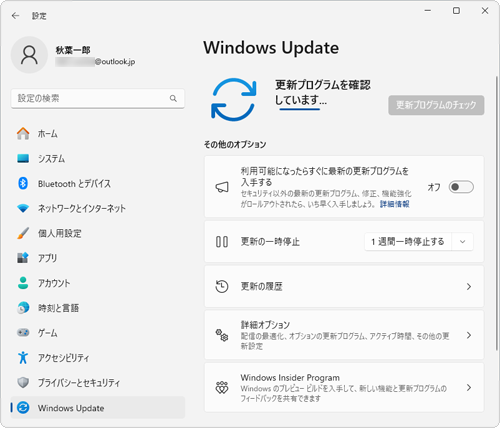Go to 時刻と言語
The width and height of the screenshot is (500, 428).
point(98,308)
